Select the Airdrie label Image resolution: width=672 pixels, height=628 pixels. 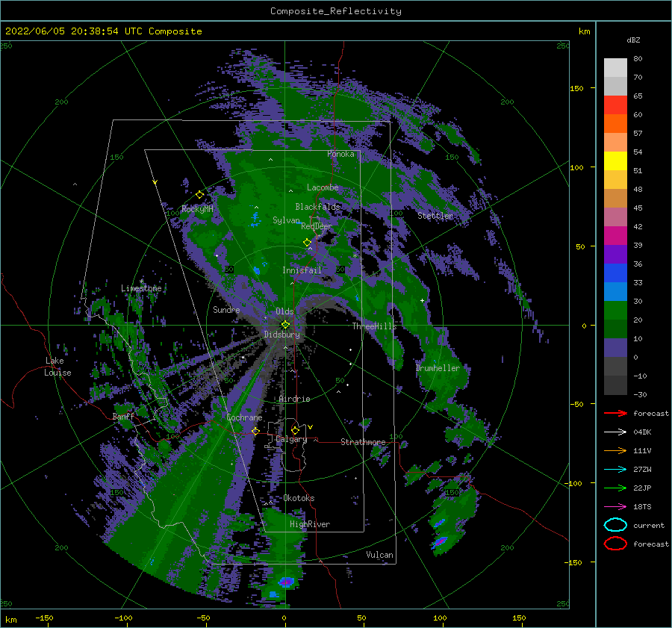[294, 399]
